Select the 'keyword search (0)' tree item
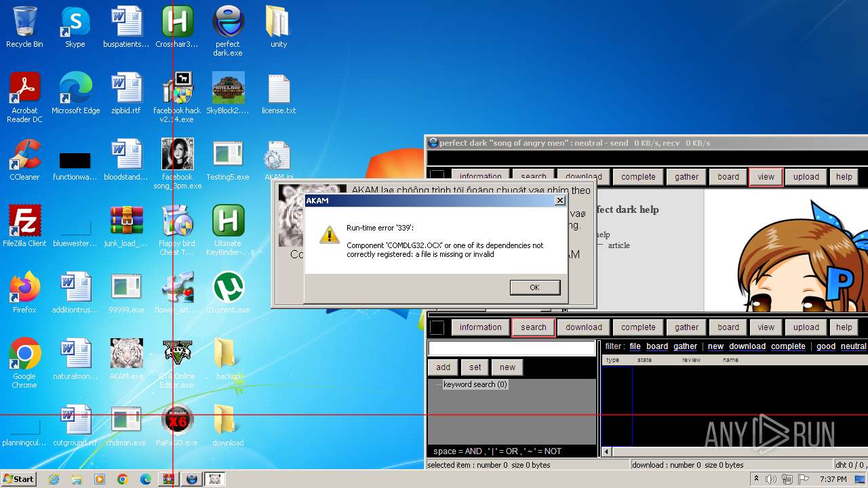Viewport: 868px width, 488px height. pyautogui.click(x=475, y=384)
